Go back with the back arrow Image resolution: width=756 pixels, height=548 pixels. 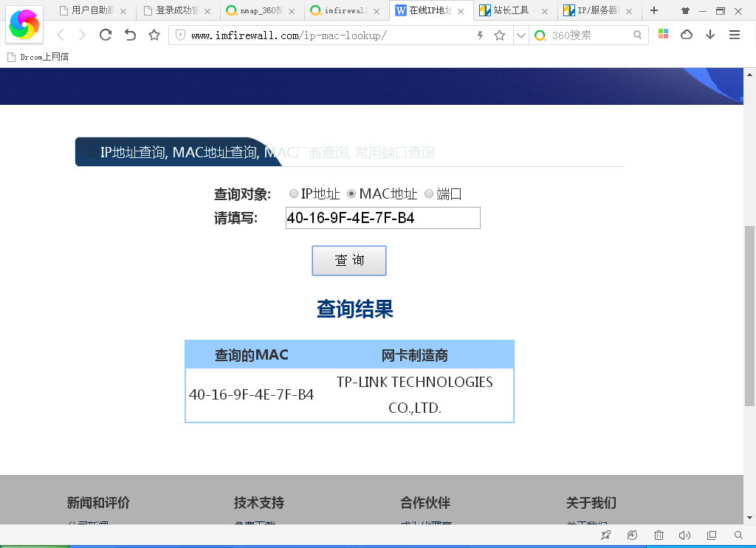coord(61,35)
